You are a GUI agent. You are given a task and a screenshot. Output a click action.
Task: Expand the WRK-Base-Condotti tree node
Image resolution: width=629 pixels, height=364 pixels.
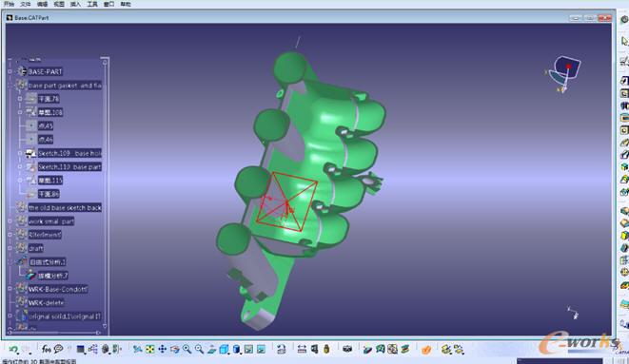tap(10, 289)
